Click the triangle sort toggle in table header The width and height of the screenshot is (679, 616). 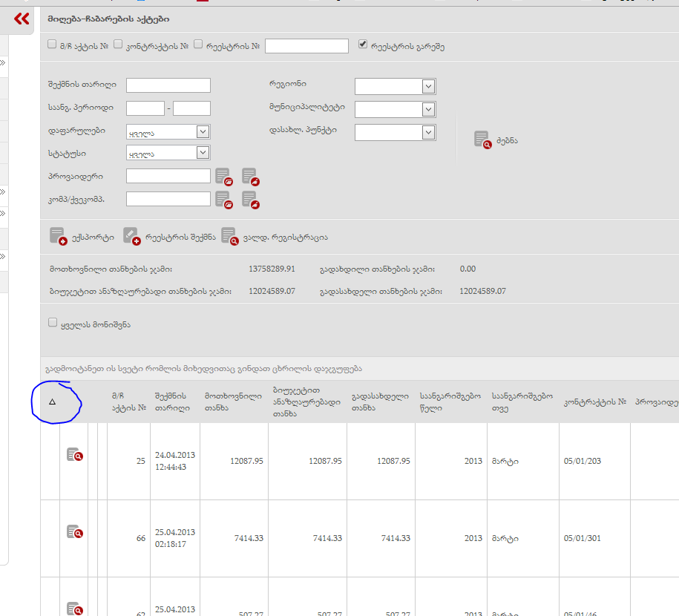[x=52, y=402]
